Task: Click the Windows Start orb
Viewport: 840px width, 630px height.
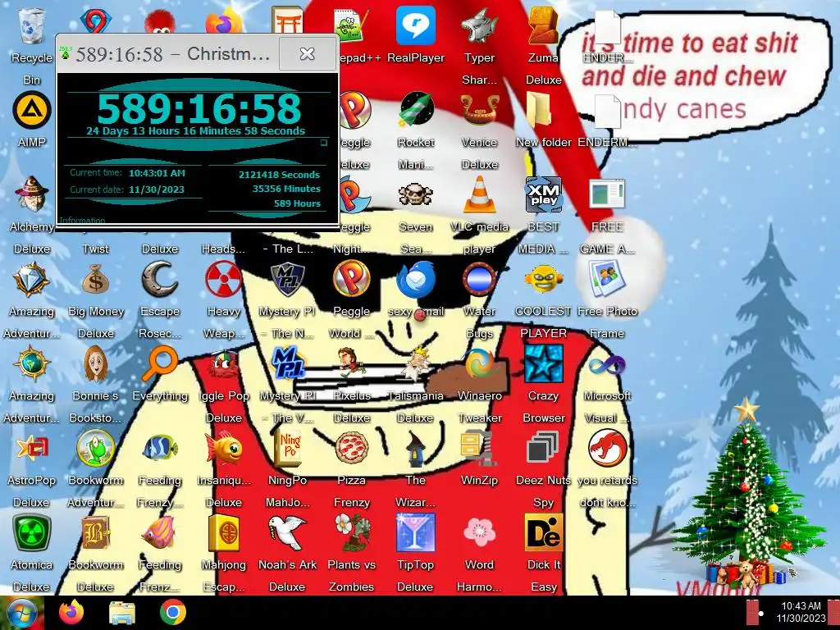Action: coord(21,614)
